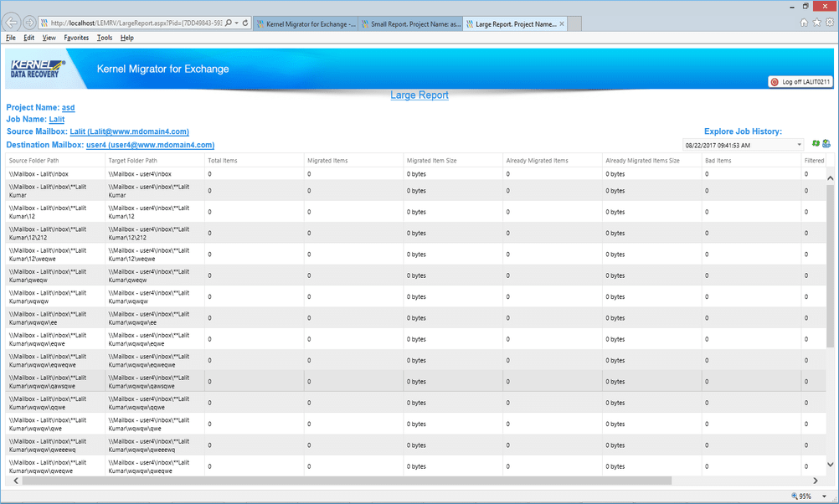Select the Large Report browser tab

pos(515,24)
